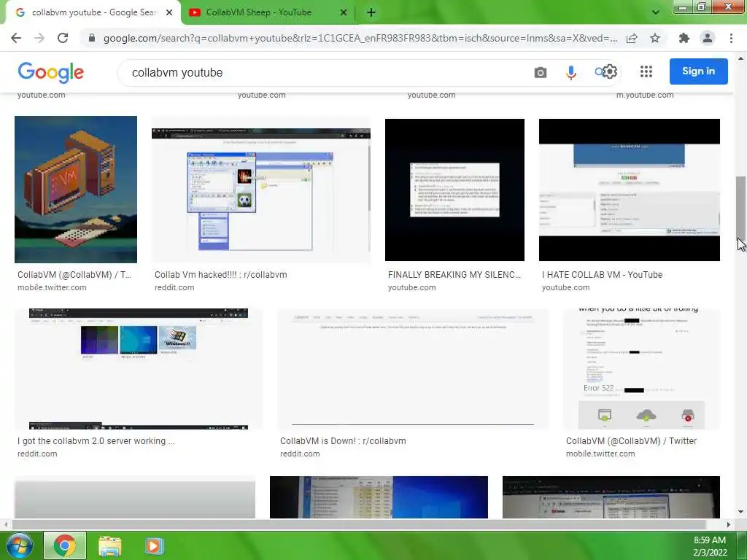The width and height of the screenshot is (747, 560).
Task: Open the Windows Start orb
Action: click(x=19, y=545)
